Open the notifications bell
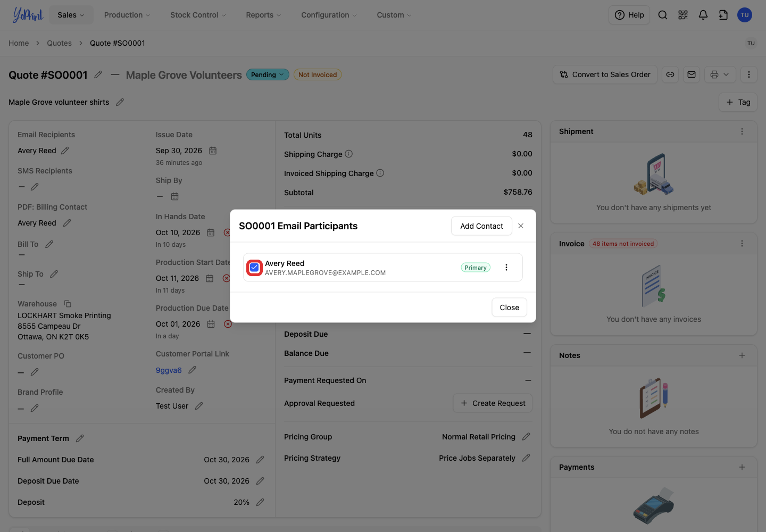The height and width of the screenshot is (532, 766). click(703, 15)
